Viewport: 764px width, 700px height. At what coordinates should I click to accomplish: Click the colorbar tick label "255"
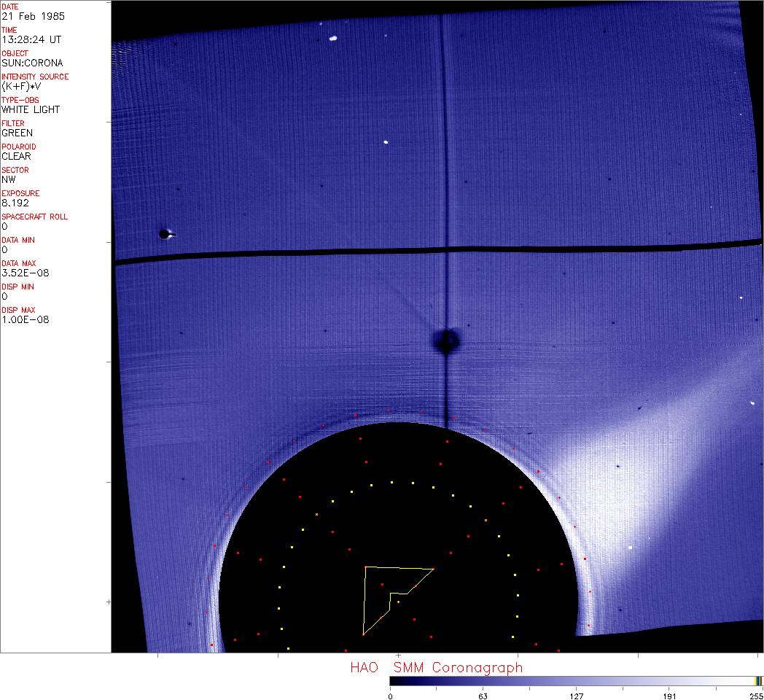pyautogui.click(x=757, y=696)
